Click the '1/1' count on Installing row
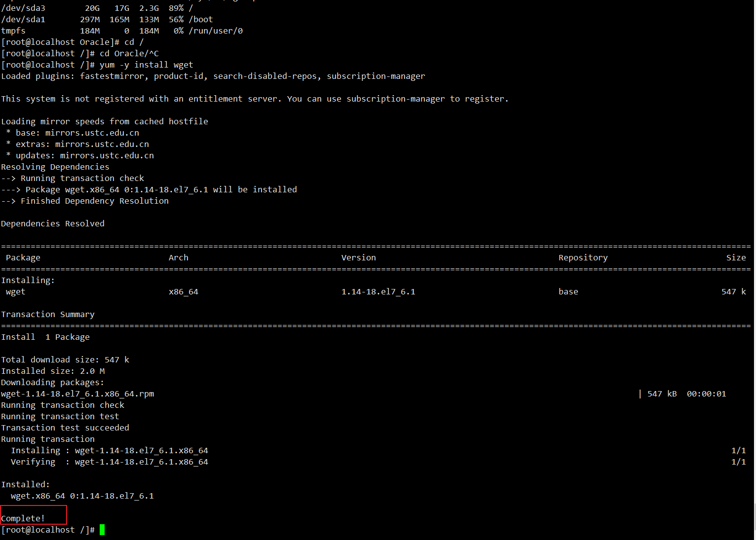 (739, 450)
